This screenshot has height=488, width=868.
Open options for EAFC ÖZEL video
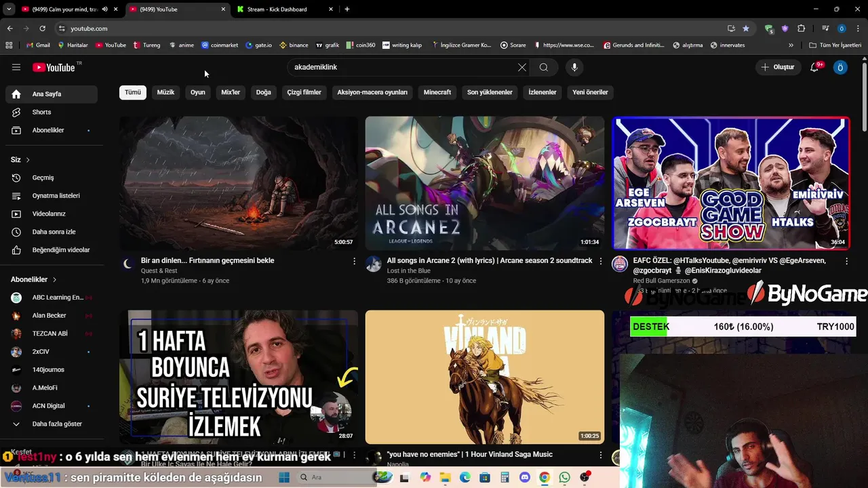click(x=846, y=261)
